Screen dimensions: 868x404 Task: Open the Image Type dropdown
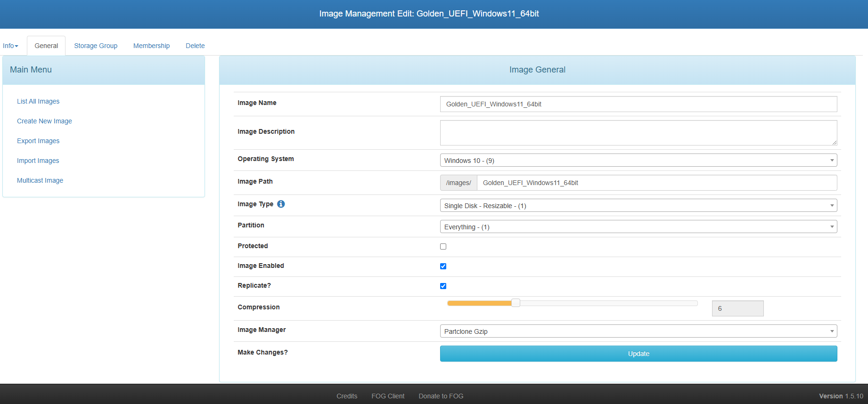click(x=639, y=206)
